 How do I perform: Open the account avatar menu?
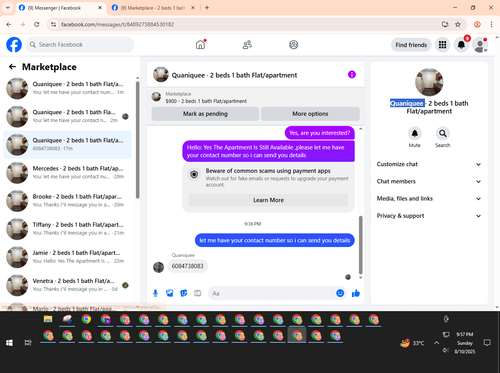[480, 45]
